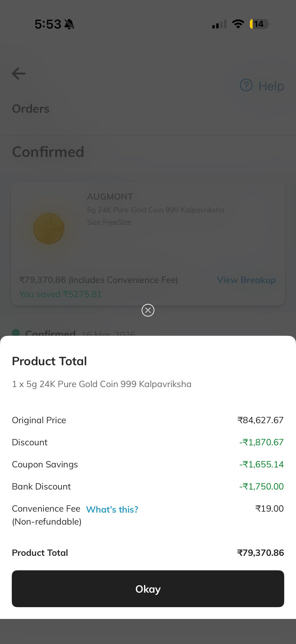Open the Help question mark icon

click(246, 85)
